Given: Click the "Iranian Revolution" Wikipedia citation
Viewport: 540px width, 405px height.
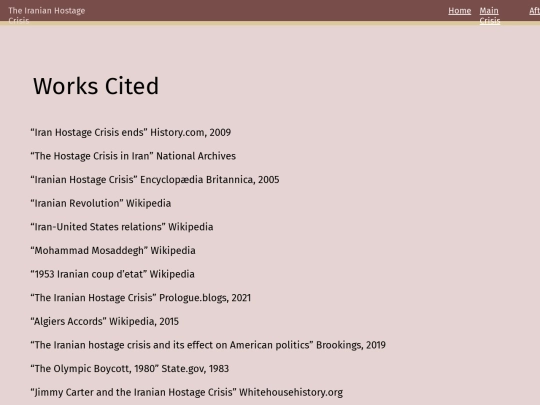Looking at the screenshot, I should tap(101, 203).
